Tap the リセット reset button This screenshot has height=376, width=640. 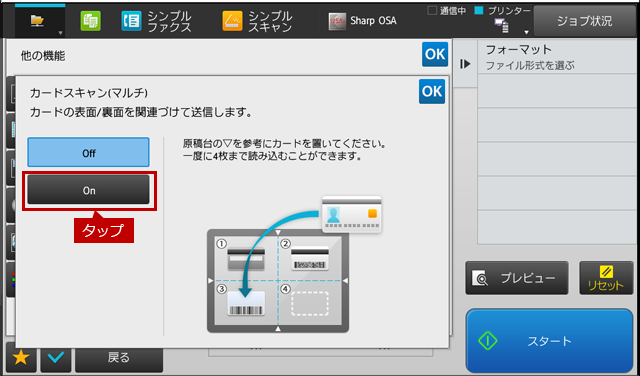coord(606,278)
